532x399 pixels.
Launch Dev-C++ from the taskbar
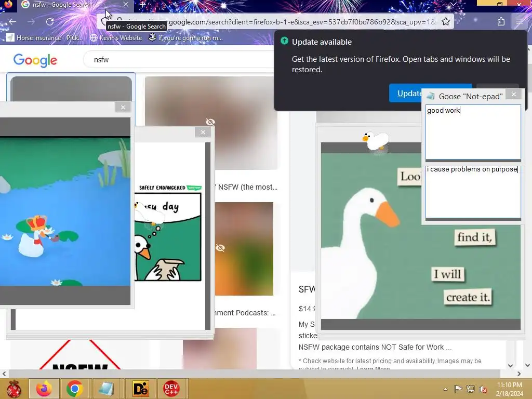click(171, 389)
